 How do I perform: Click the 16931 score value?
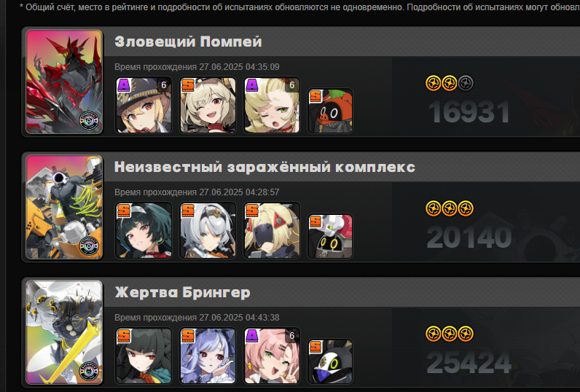pos(469,112)
